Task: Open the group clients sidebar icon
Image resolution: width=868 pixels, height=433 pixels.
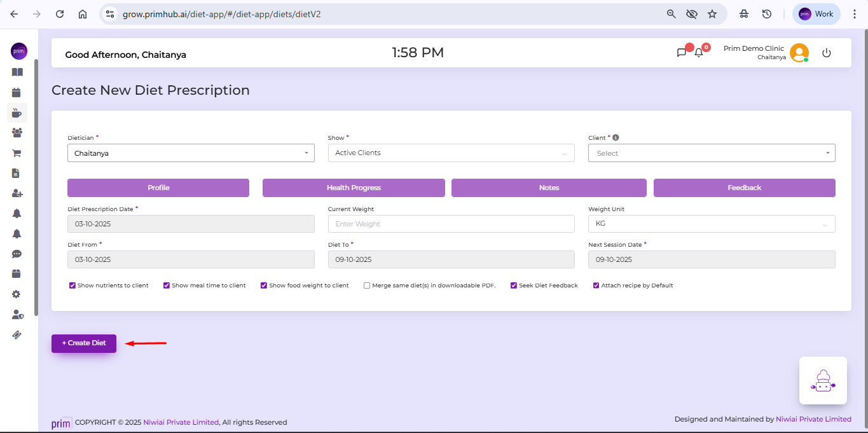Action: tap(17, 133)
